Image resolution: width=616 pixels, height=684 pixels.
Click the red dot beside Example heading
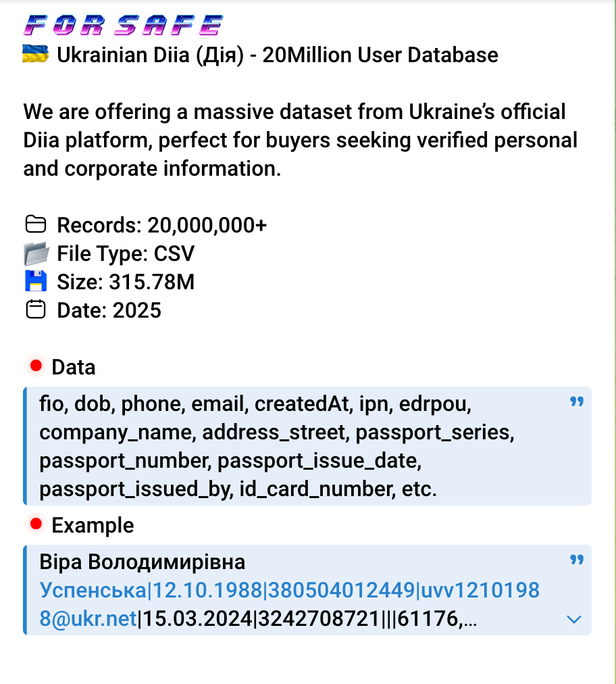pos(36,524)
